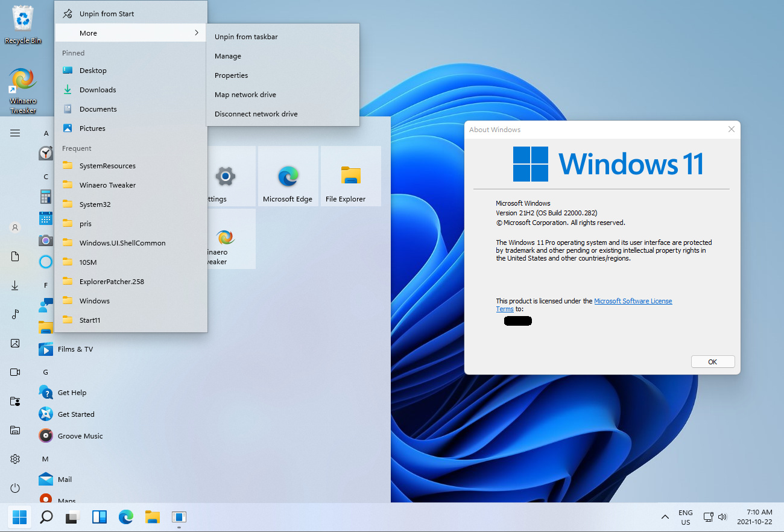
Task: Expand hidden icons chevron in system tray
Action: pos(665,517)
